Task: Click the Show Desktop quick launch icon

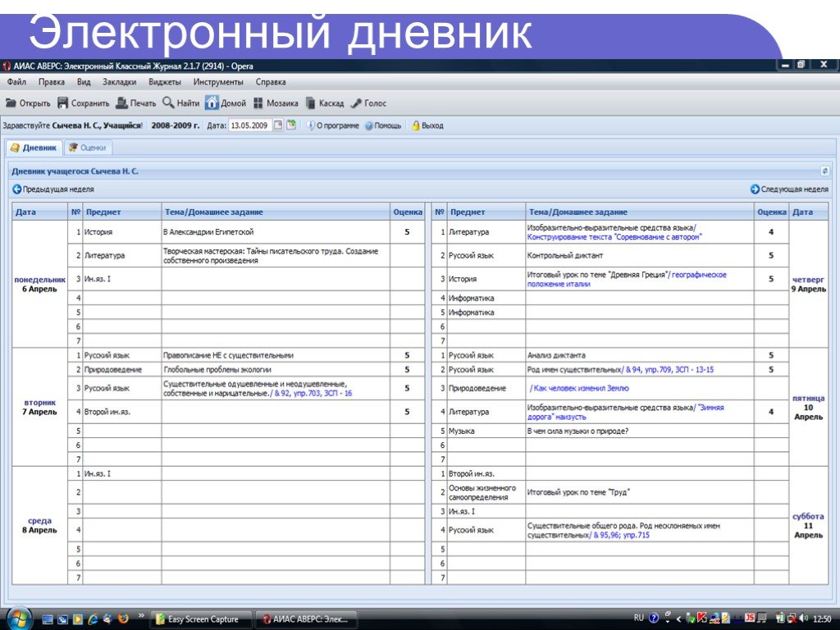Action: [x=48, y=619]
